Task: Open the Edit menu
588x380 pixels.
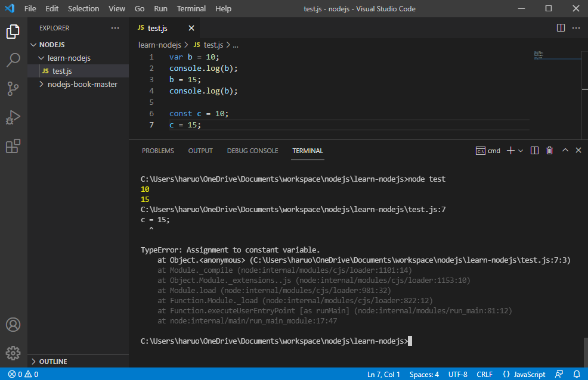Action: (x=52, y=8)
